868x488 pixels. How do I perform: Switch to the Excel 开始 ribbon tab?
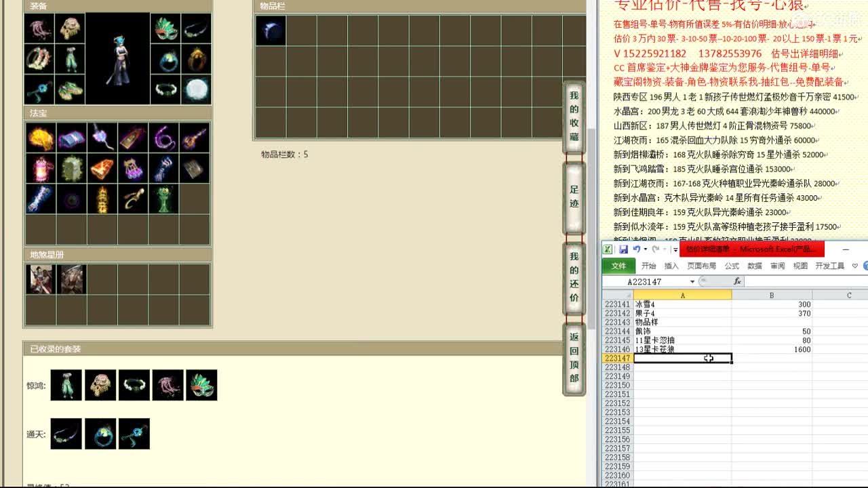649,266
